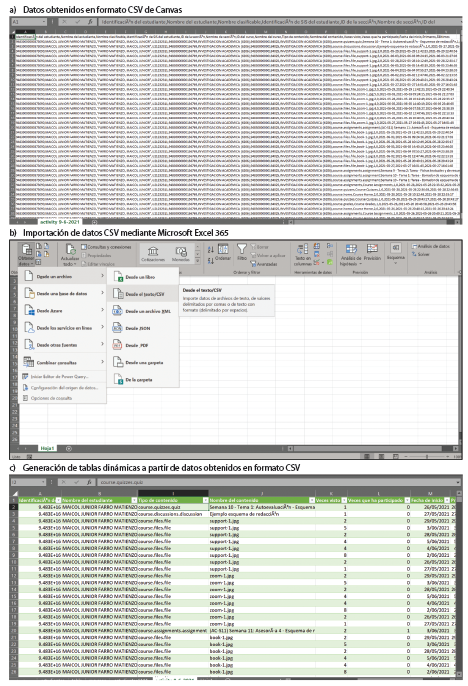Select Desde el texto/CSV option

click(x=143, y=294)
